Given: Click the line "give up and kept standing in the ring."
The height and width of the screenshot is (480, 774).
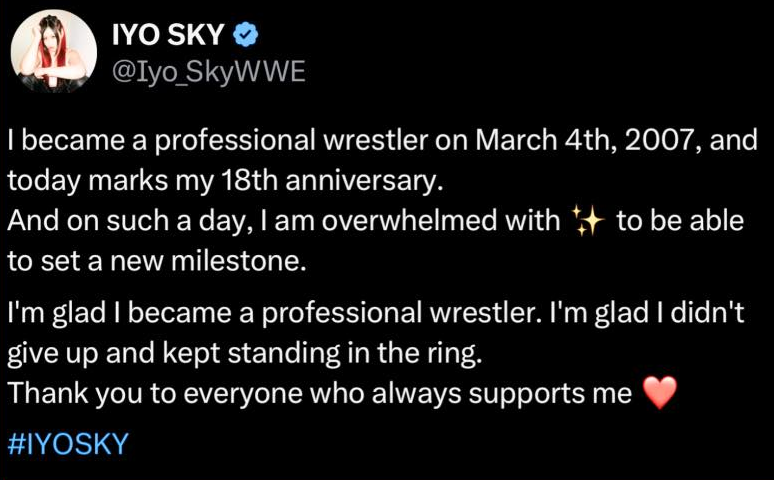Looking at the screenshot, I should pyautogui.click(x=245, y=354).
